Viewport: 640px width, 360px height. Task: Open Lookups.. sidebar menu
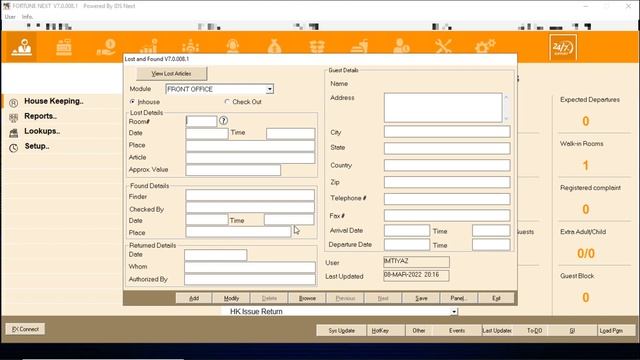pyautogui.click(x=42, y=131)
